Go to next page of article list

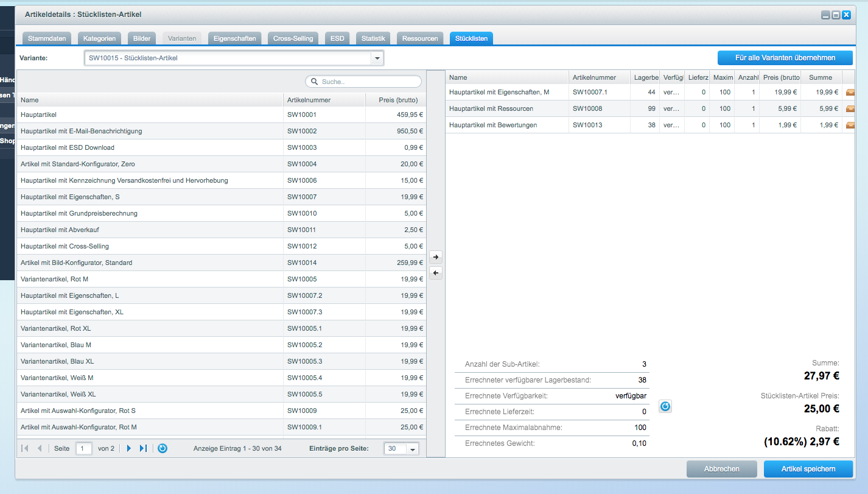[128, 448]
